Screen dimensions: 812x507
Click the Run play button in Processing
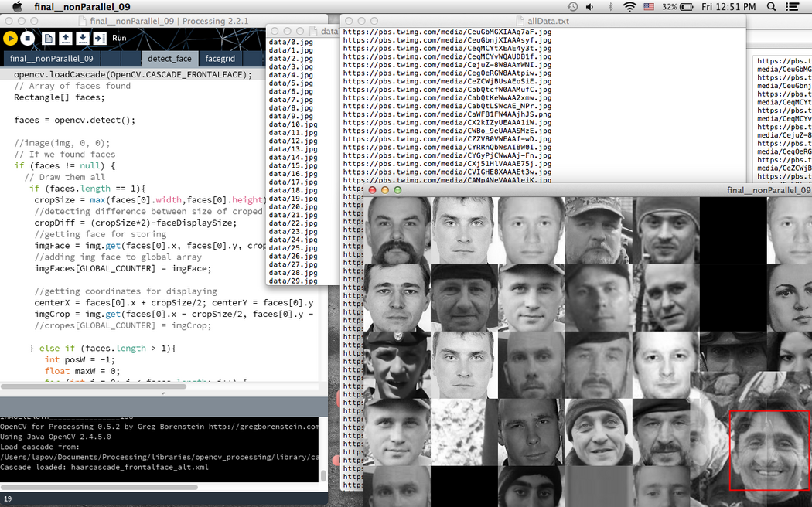coord(10,38)
